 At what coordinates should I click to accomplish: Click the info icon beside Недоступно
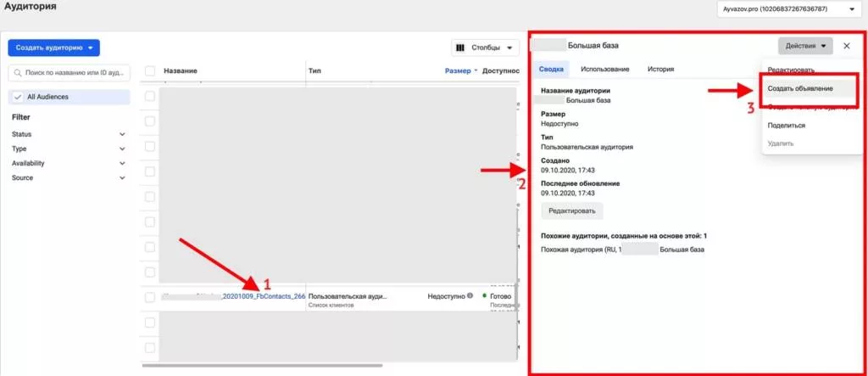(x=470, y=296)
